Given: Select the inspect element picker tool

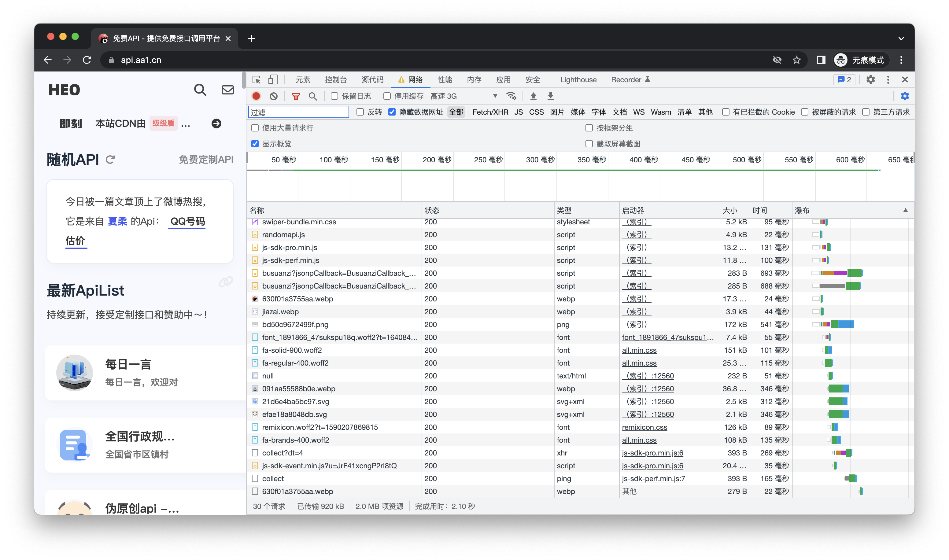Looking at the screenshot, I should point(257,79).
